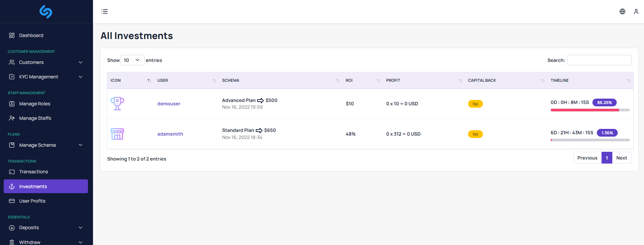Sort table by the ROI column arrows
Image resolution: width=644 pixels, height=245 pixels.
tap(378, 80)
